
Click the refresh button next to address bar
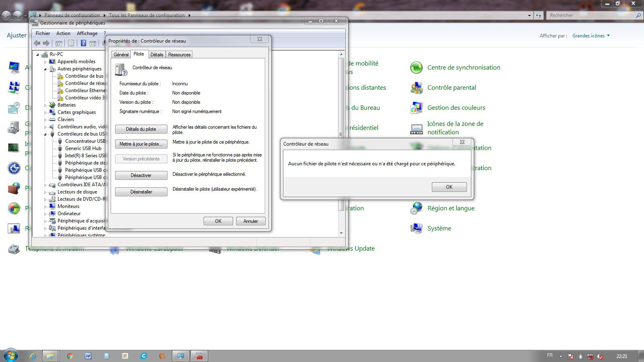539,15
